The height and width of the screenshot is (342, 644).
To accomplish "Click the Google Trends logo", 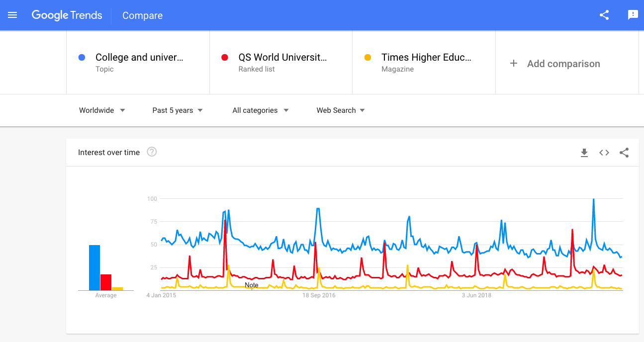I will (x=67, y=15).
